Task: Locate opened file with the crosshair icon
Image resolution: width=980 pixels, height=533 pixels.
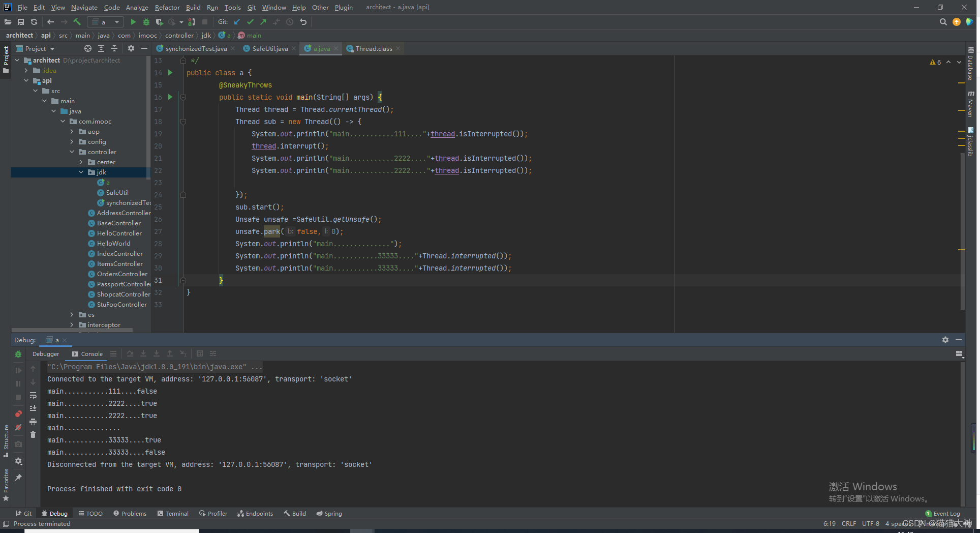Action: [88, 48]
